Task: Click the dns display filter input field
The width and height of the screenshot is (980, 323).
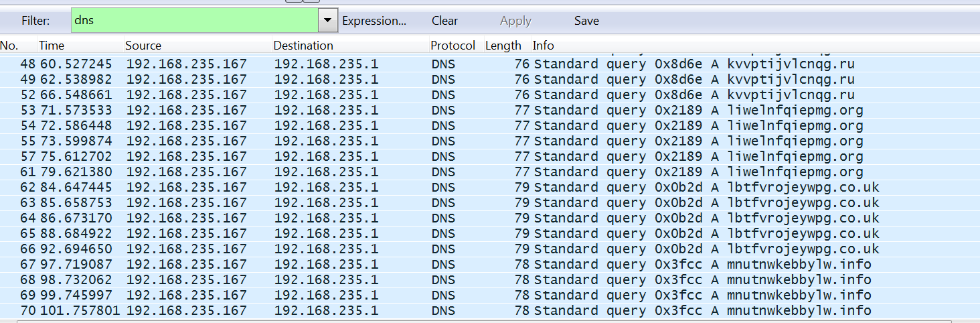Action: click(194, 21)
